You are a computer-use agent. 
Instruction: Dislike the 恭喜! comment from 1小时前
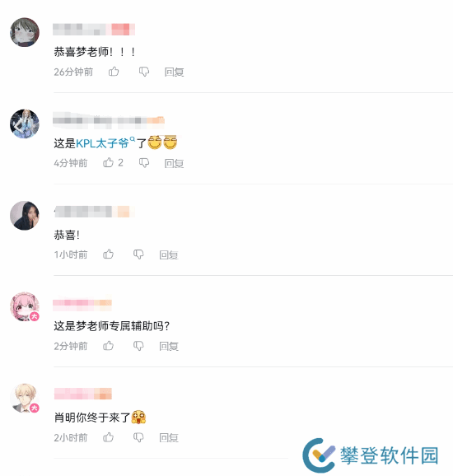(x=138, y=254)
